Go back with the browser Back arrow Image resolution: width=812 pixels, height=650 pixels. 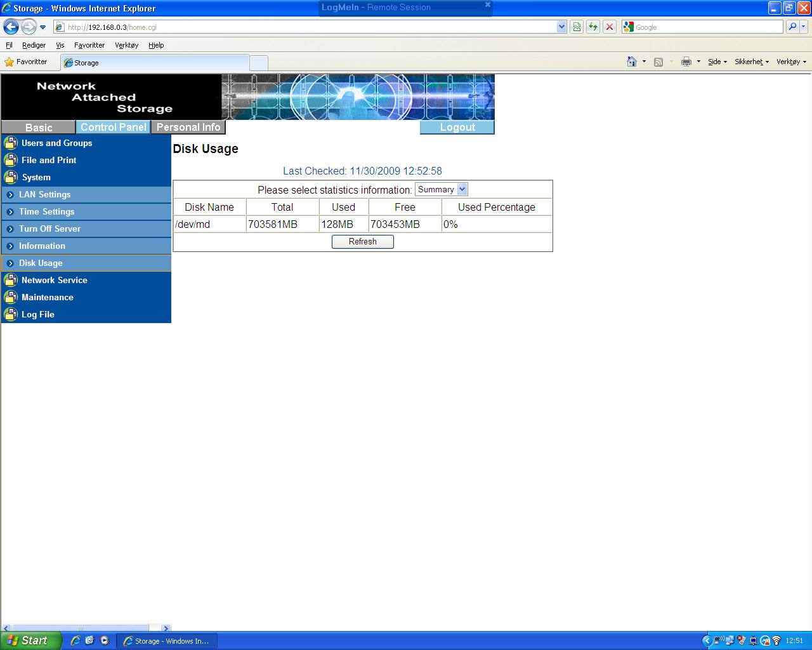pyautogui.click(x=11, y=27)
